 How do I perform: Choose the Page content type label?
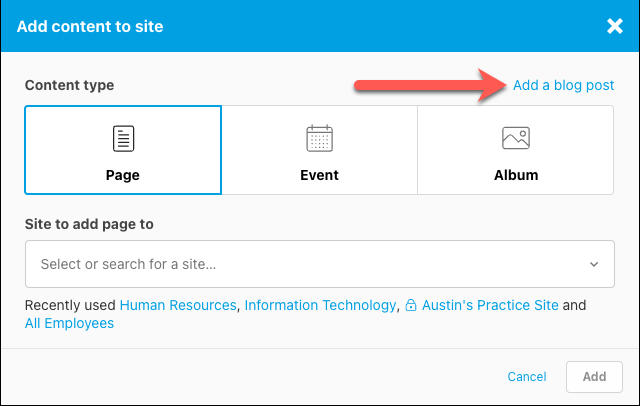click(122, 175)
